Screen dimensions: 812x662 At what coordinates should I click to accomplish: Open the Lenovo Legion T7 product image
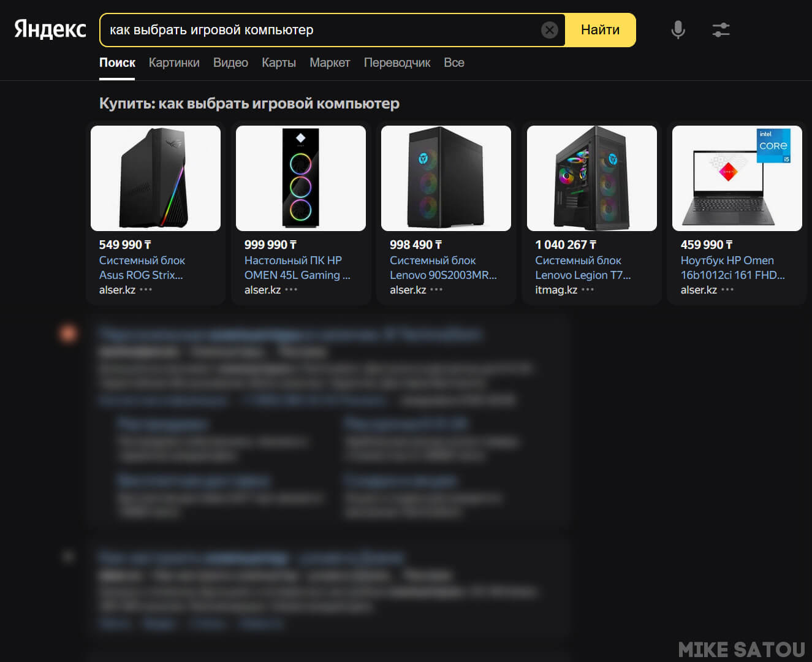(592, 178)
